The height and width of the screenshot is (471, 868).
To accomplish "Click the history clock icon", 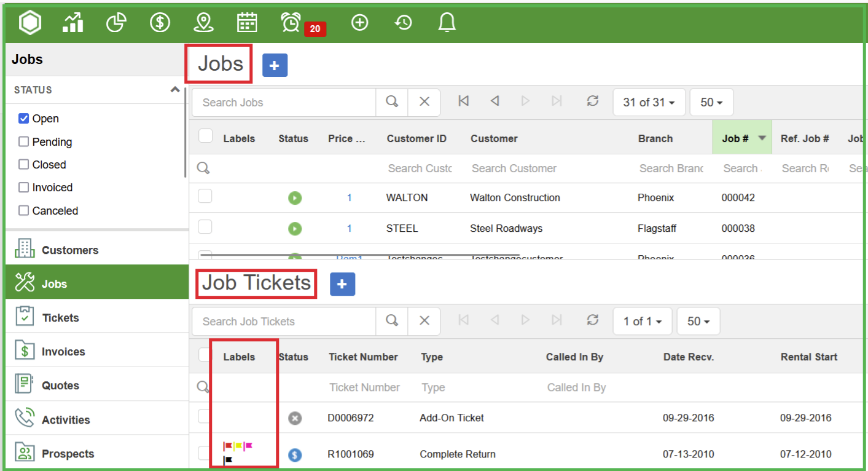I will point(403,23).
